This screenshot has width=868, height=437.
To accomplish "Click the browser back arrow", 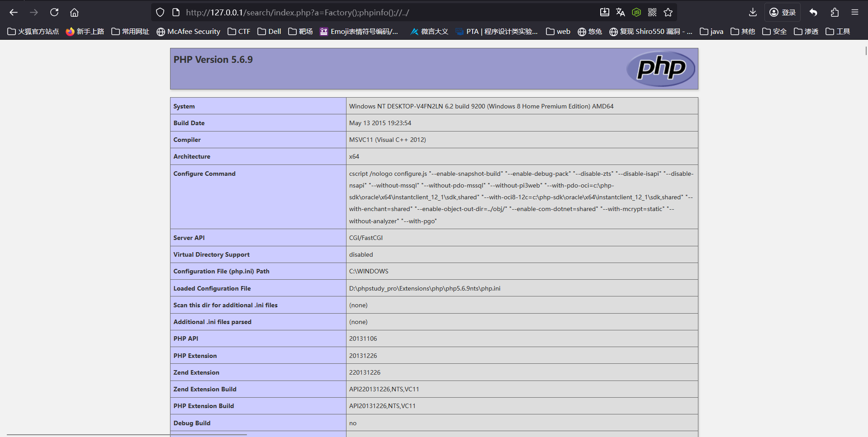I will coord(14,12).
